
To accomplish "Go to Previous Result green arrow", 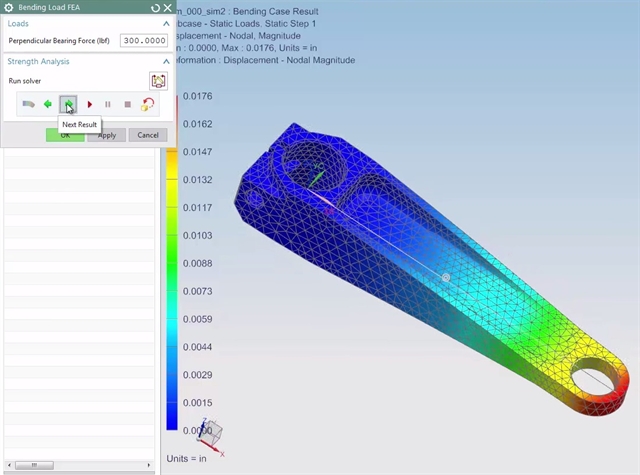I will [x=48, y=104].
